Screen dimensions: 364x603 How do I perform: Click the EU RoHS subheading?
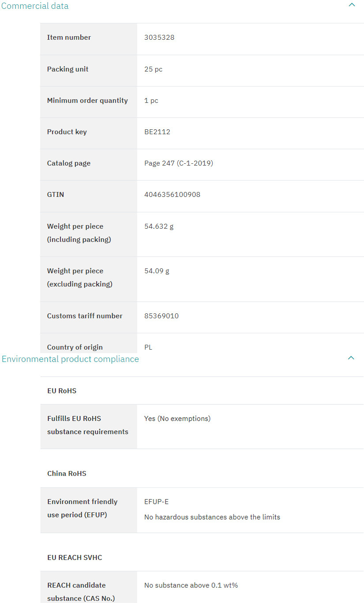(x=62, y=391)
